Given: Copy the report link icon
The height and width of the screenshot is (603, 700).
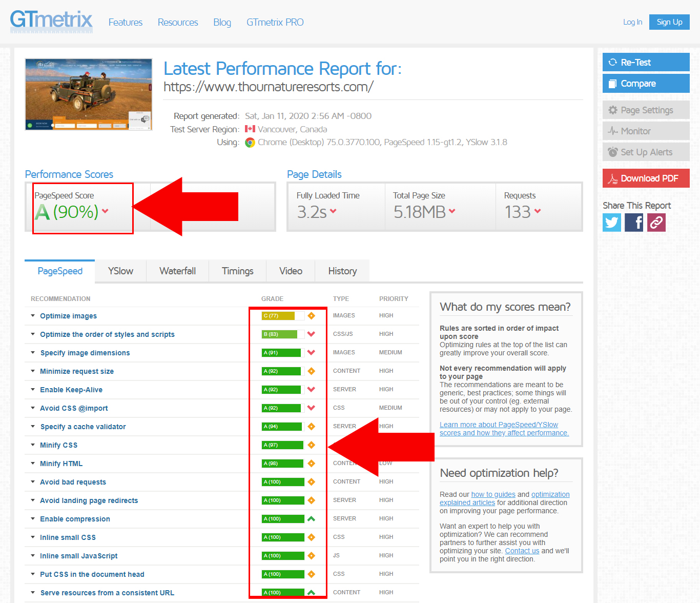Looking at the screenshot, I should click(x=656, y=223).
